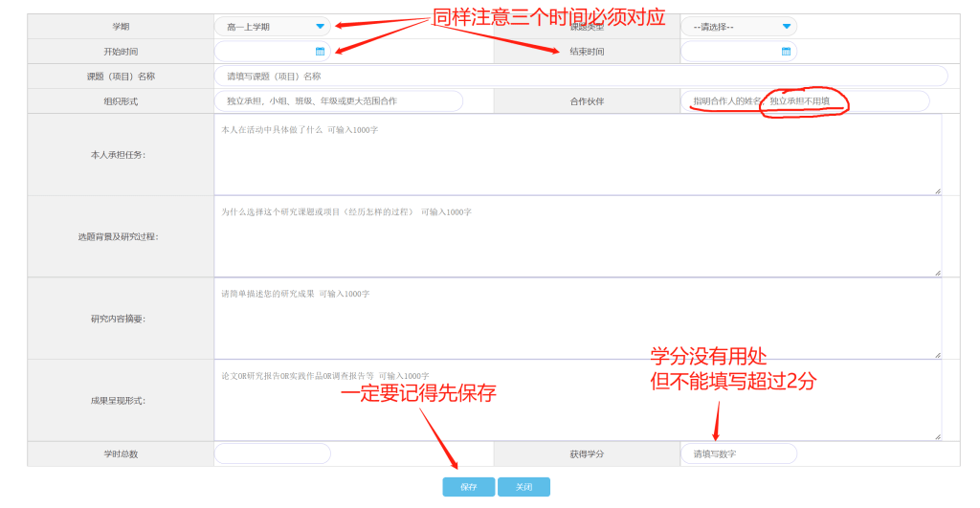Click resize handle of 成果呈现形式 textarea
This screenshot has height=508, width=980.
[x=937, y=436]
